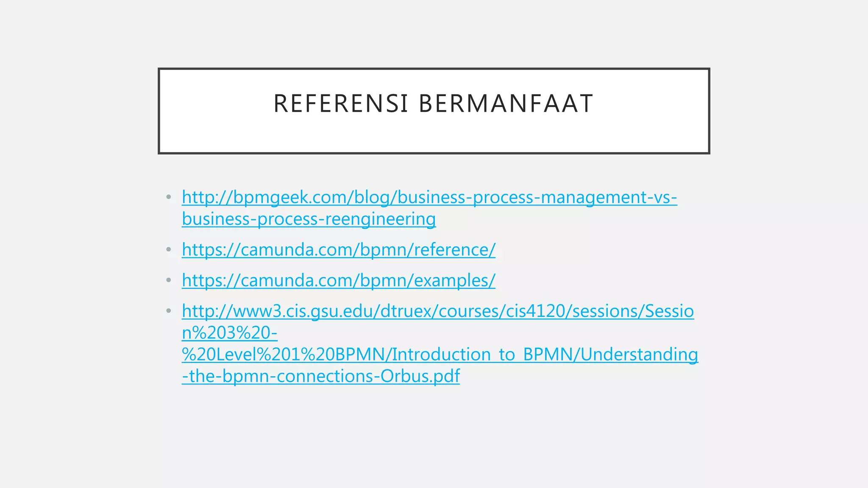Click the %20Level%201%20BPMN link line
868x488 pixels.
click(284, 355)
